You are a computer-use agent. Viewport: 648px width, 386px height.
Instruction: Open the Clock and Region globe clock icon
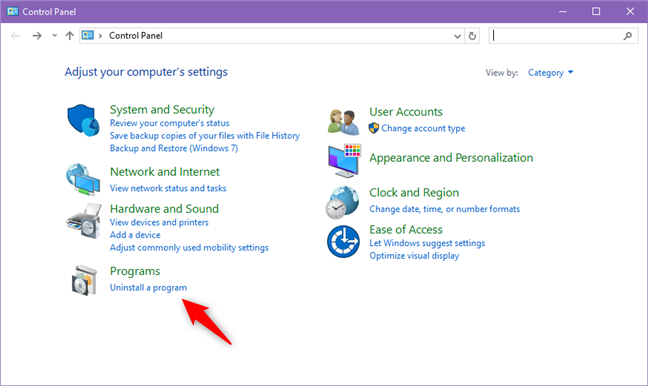click(x=342, y=203)
